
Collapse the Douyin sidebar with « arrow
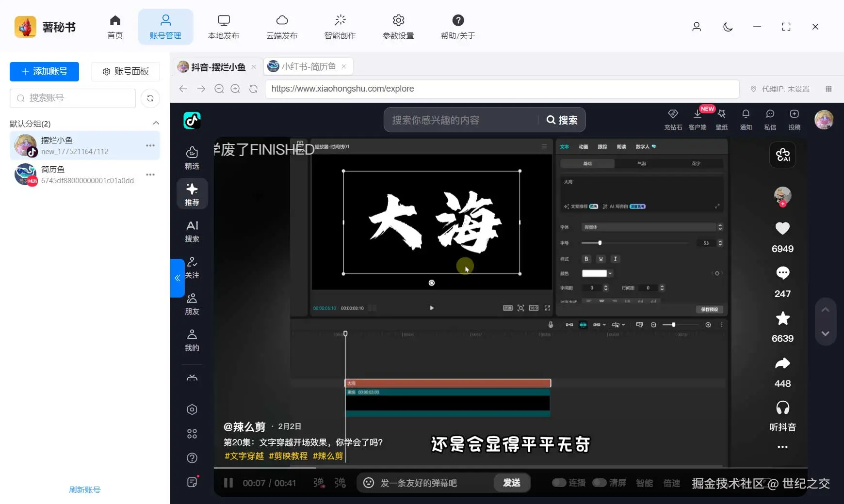(x=177, y=278)
